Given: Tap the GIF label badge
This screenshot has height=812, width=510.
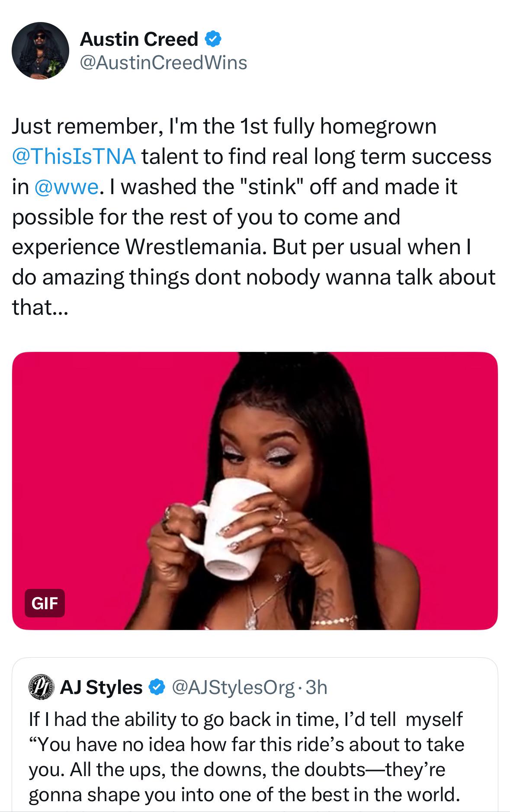Looking at the screenshot, I should click(45, 603).
